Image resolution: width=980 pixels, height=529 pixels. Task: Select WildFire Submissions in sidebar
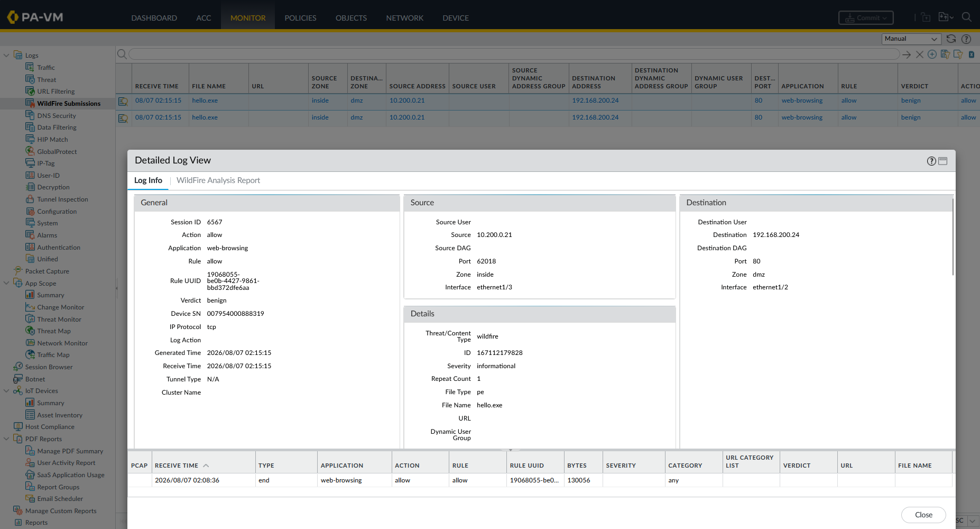[69, 104]
